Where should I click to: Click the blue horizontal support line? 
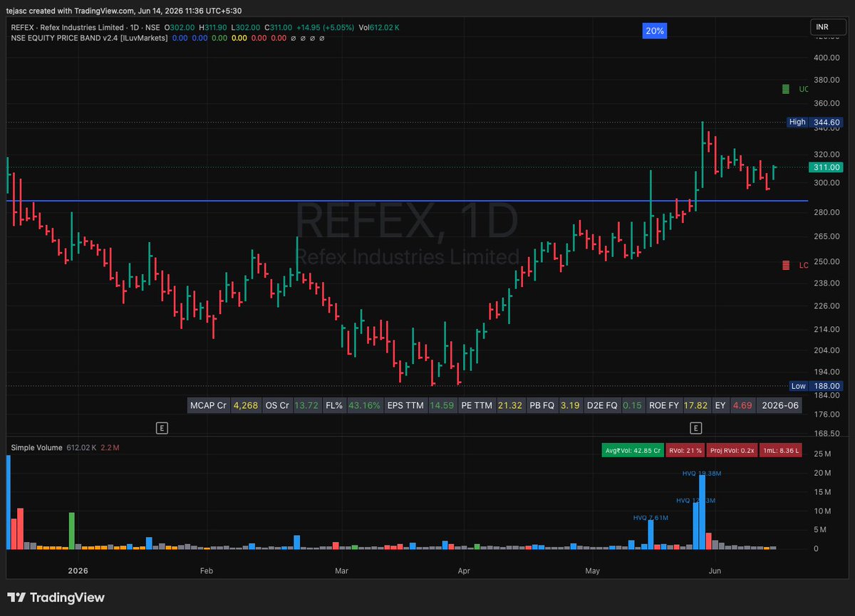(408, 201)
